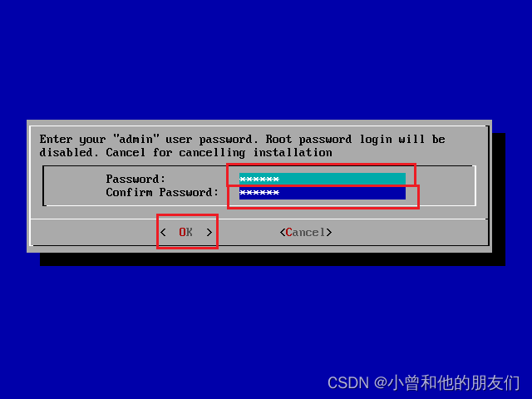Focus the cyan Password input field
Image resolution: width=532 pixels, height=399 pixels.
pyautogui.click(x=323, y=179)
